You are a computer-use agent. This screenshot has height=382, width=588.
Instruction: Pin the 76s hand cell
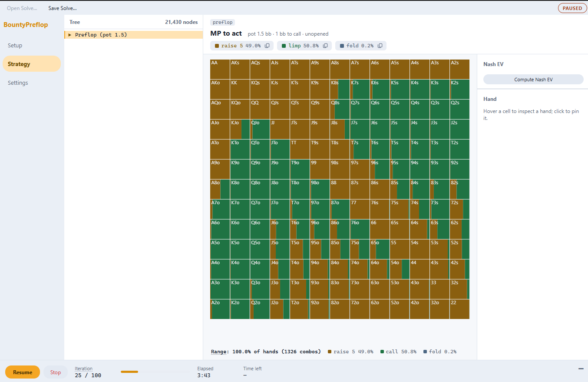point(380,209)
